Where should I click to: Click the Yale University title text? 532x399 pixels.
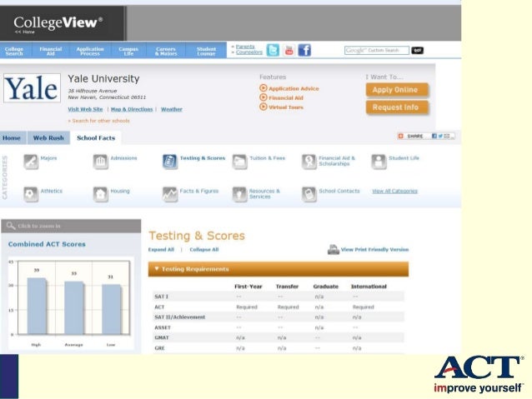pyautogui.click(x=103, y=78)
